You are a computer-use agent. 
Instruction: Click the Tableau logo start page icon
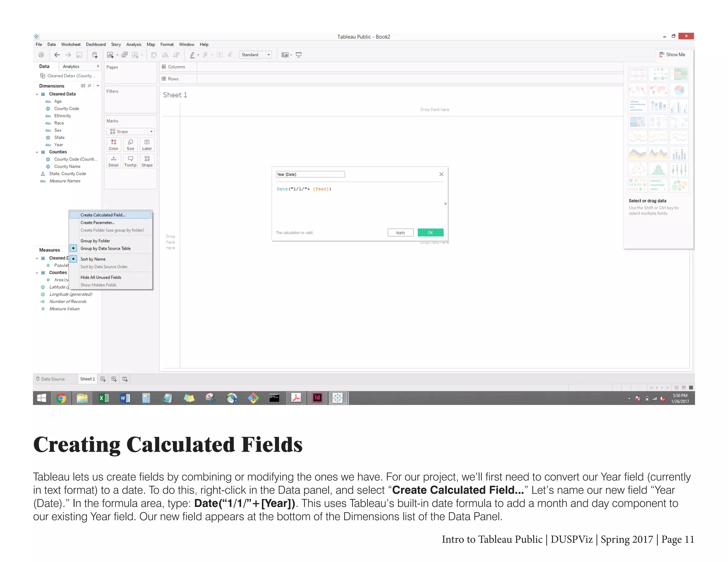[41, 55]
